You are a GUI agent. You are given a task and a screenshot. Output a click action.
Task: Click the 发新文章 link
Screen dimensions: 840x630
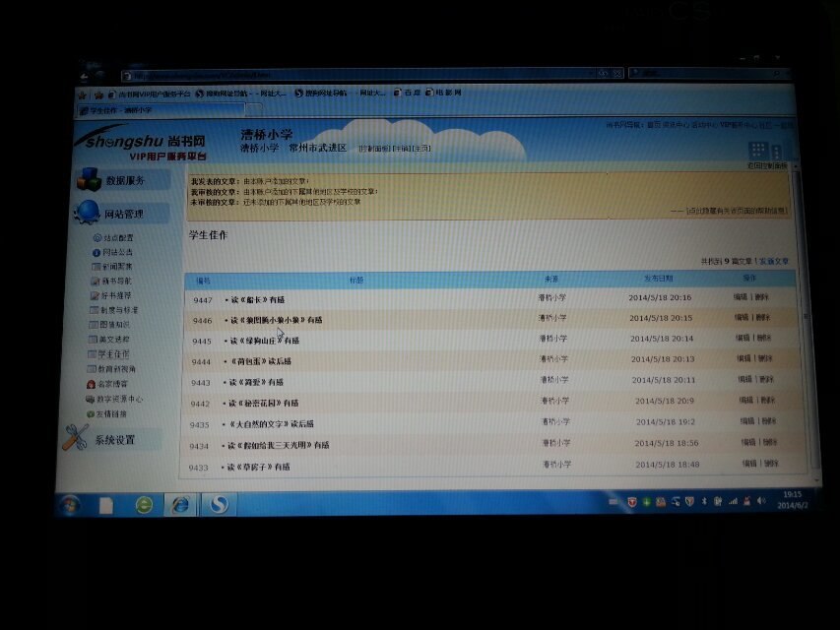point(773,262)
